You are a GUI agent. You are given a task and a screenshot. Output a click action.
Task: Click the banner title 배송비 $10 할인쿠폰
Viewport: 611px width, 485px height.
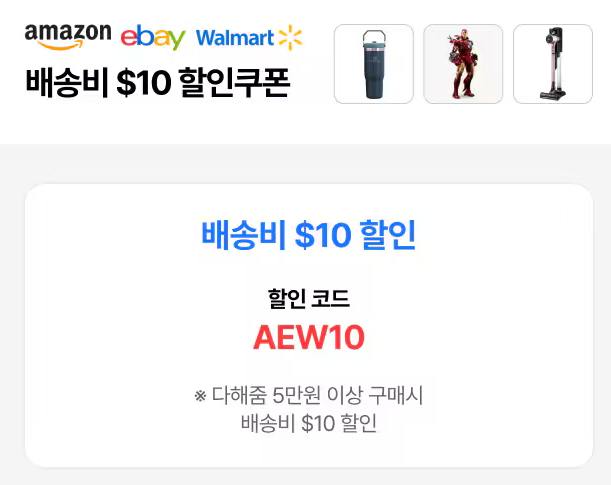pos(158,84)
